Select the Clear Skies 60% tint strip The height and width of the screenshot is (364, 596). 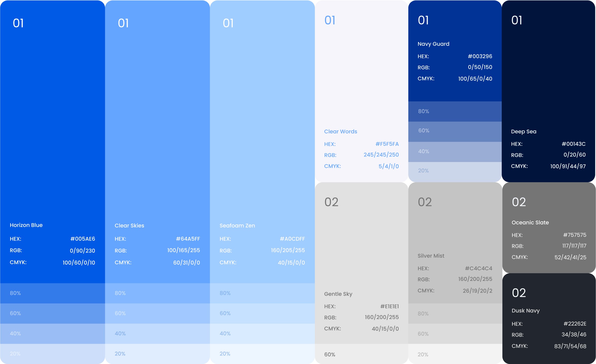(157, 313)
